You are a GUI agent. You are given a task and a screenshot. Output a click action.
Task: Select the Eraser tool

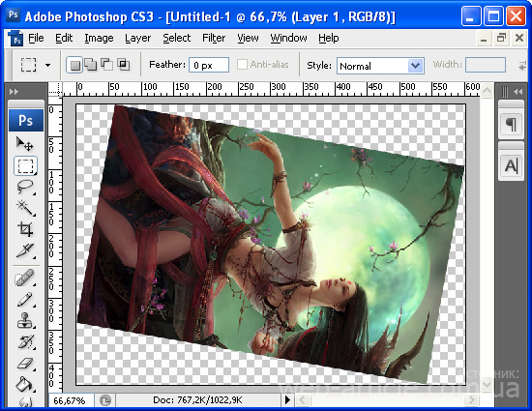(x=25, y=364)
